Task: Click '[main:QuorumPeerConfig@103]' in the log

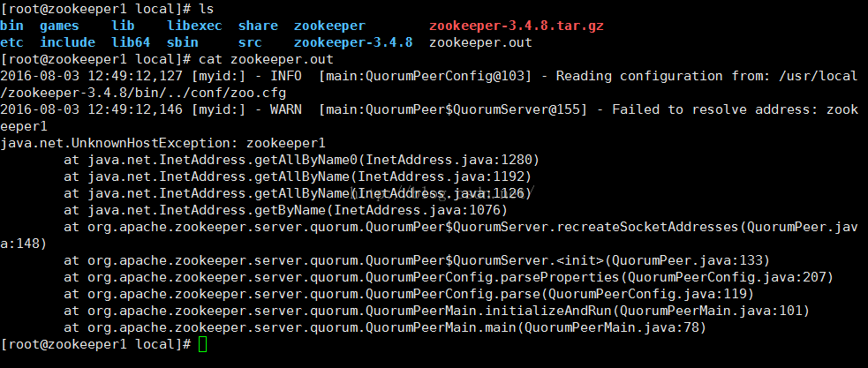Action: (425, 76)
